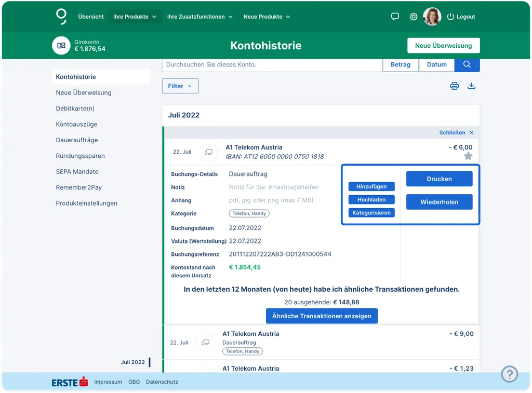The width and height of the screenshot is (532, 393).
Task: Click the Betrag search option button
Action: (401, 64)
